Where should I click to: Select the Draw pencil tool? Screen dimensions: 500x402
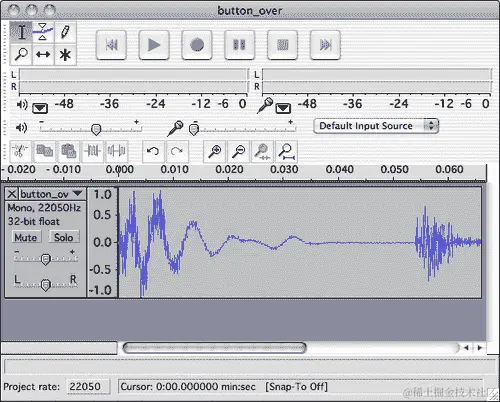[65, 32]
